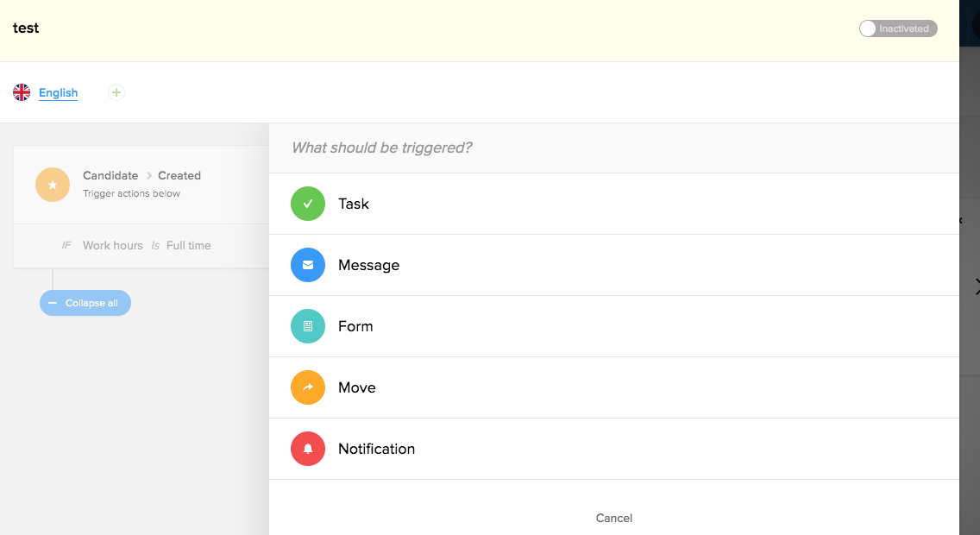Screen dimensions: 980x535
Task: Choose Form from the trigger list
Action: point(355,326)
